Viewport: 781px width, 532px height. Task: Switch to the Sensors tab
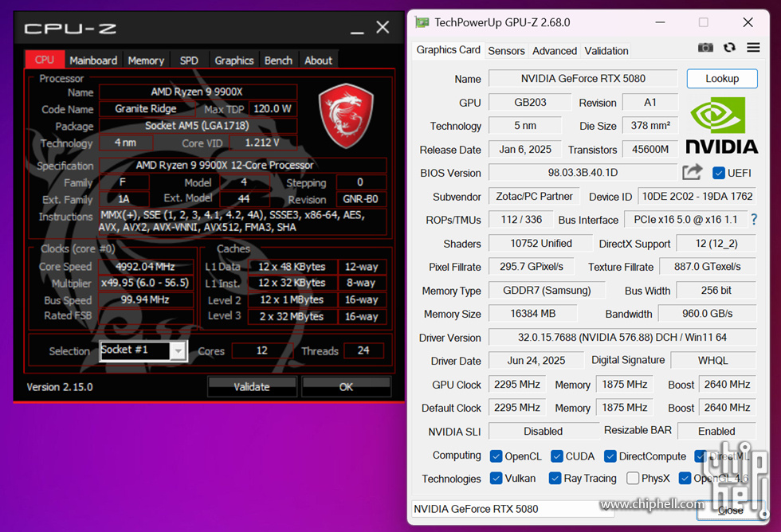(x=506, y=51)
